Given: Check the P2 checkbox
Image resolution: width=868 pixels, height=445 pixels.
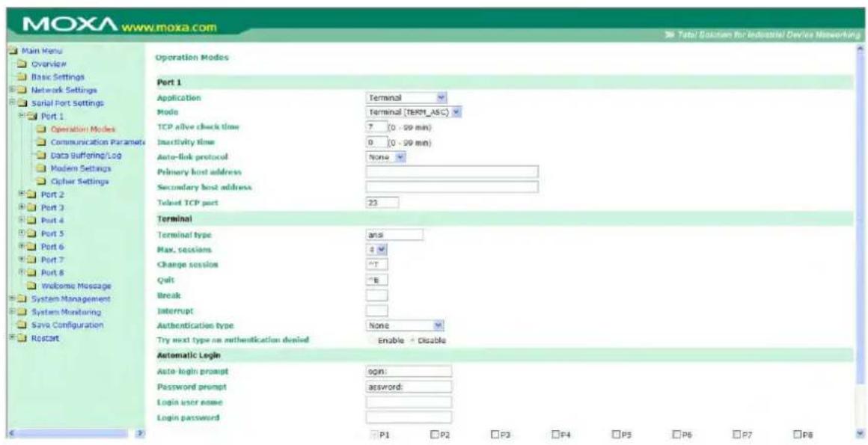Looking at the screenshot, I should 434,435.
